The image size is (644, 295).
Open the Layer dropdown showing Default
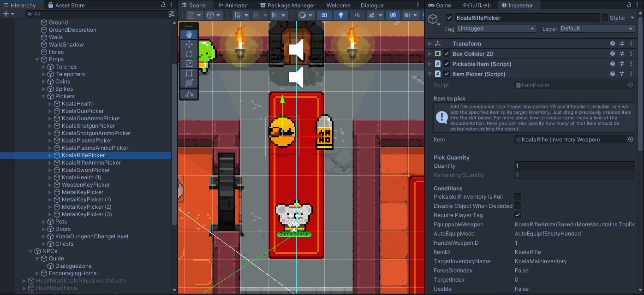(597, 29)
